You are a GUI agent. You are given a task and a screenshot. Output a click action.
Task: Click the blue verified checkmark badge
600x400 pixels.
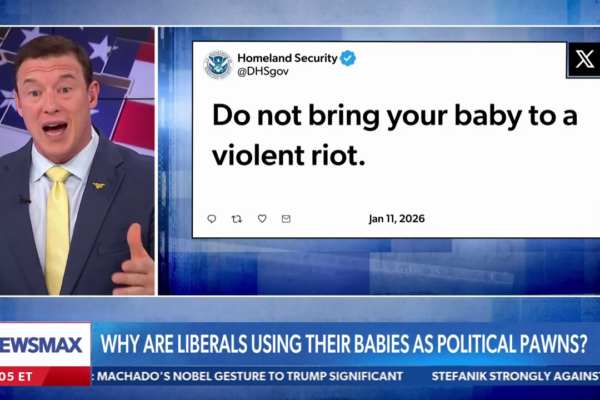click(348, 58)
